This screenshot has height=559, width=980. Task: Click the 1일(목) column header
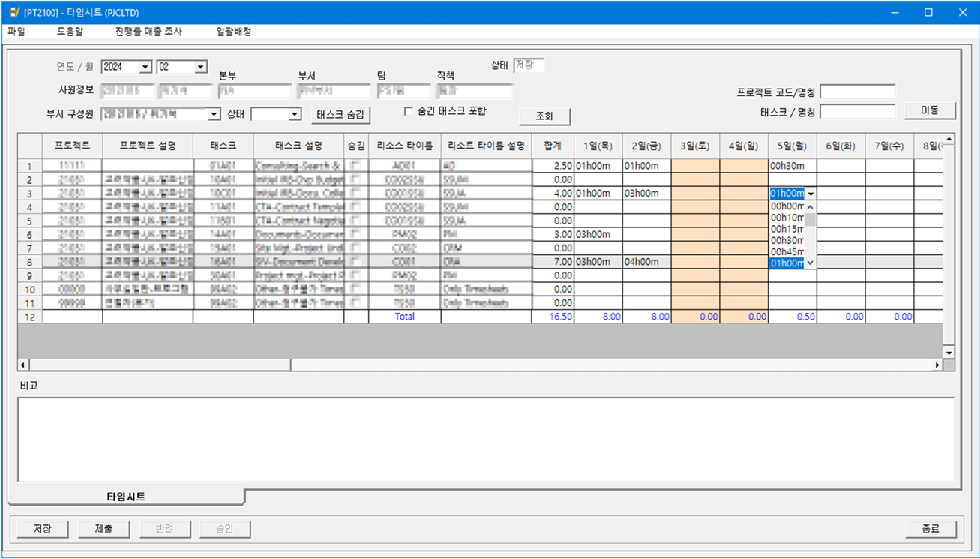tap(598, 146)
